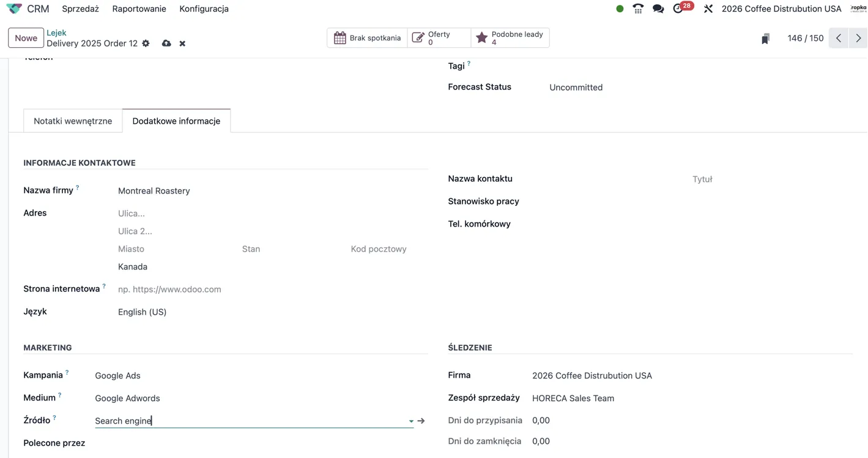Click the Kod pocztowy field
This screenshot has width=868, height=458.
pos(388,249)
